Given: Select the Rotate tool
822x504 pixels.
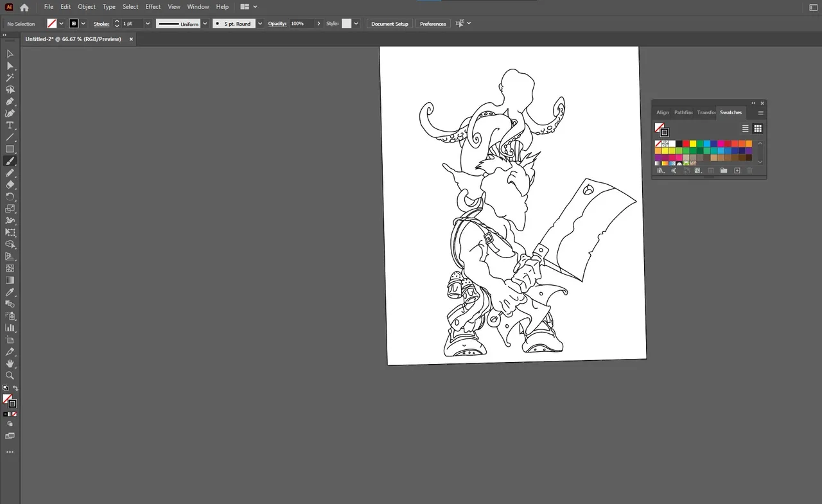Looking at the screenshot, I should tap(10, 196).
